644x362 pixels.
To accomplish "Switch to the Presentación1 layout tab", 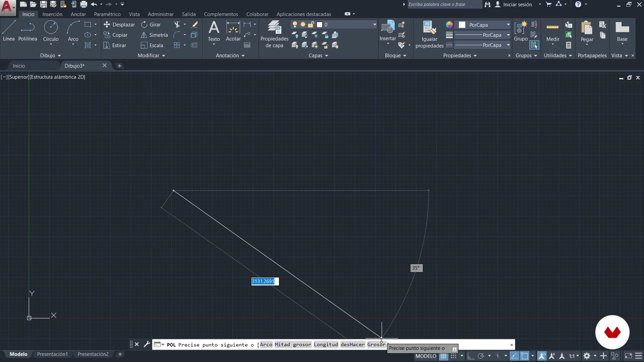I will coord(52,354).
